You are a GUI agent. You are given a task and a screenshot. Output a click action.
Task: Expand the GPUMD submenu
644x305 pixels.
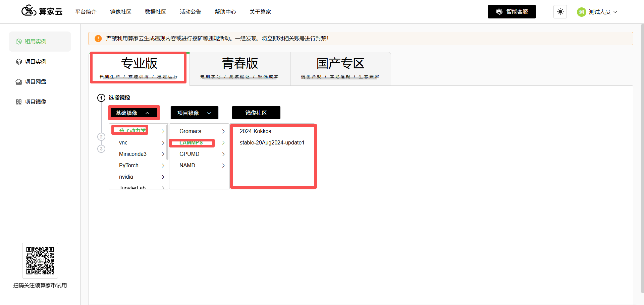coord(199,154)
